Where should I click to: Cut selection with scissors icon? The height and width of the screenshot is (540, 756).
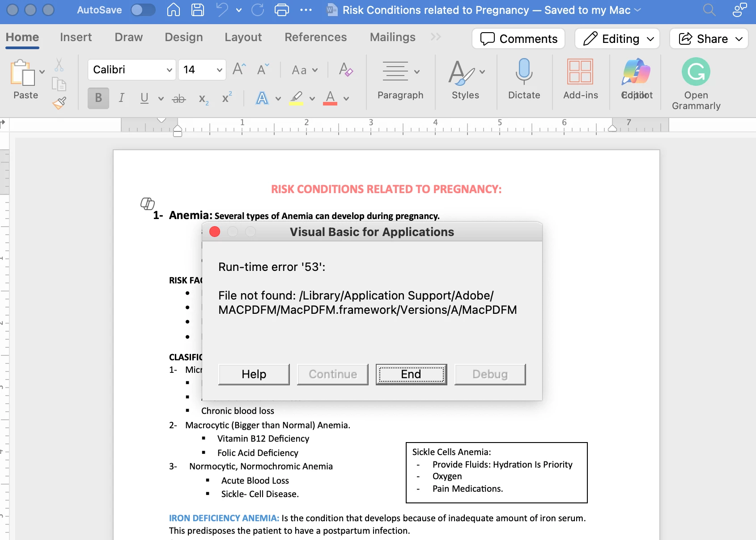coord(59,65)
